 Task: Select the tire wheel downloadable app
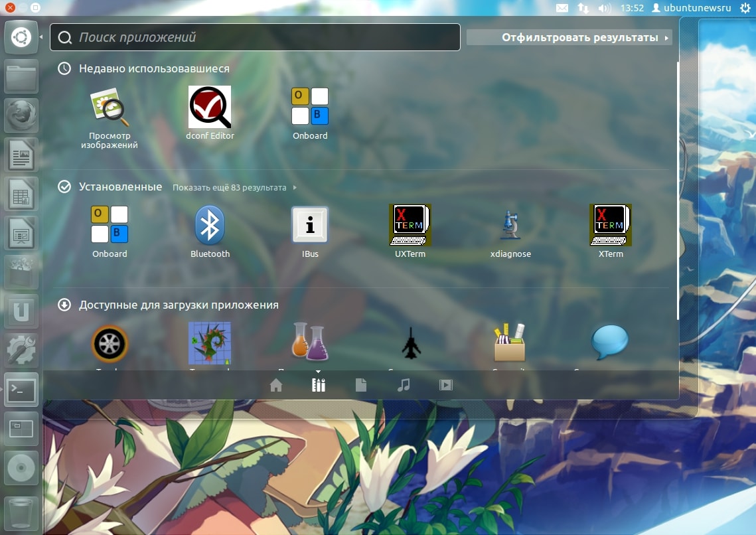[110, 344]
